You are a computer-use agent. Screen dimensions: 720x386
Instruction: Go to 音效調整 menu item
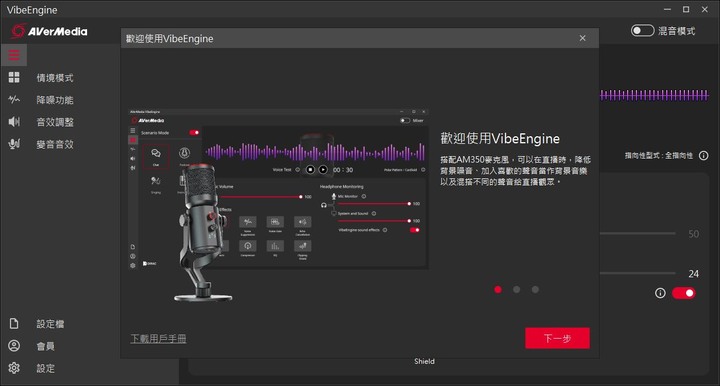coord(55,122)
